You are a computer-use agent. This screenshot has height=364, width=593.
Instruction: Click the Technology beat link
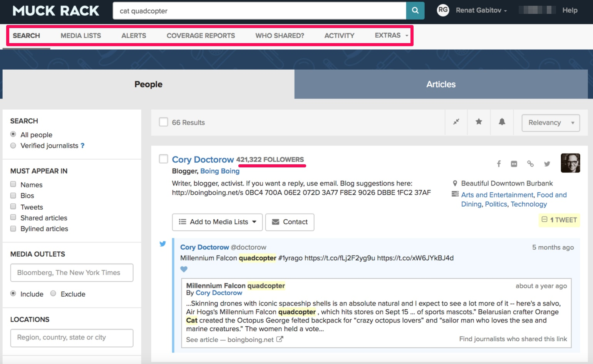click(529, 204)
